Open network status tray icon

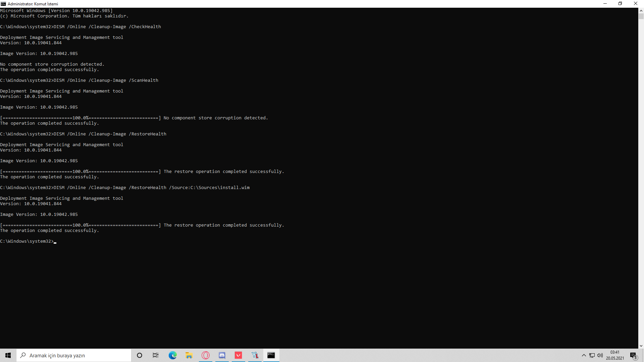592,355
